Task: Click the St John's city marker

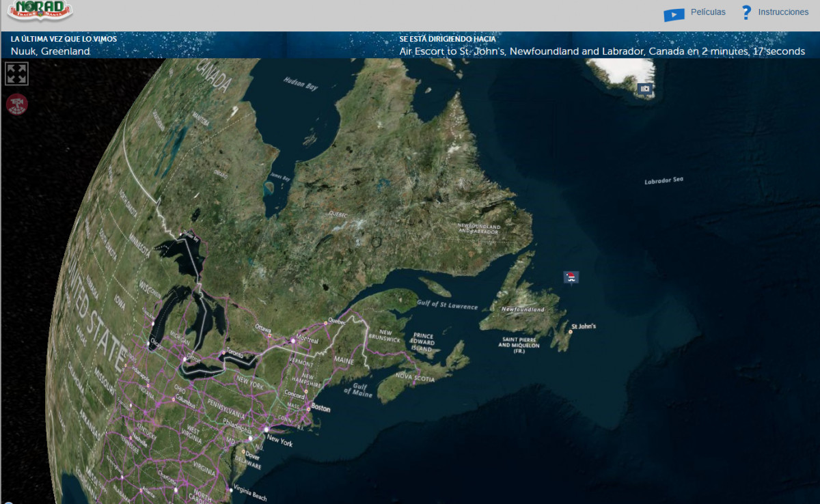Action: tap(571, 332)
